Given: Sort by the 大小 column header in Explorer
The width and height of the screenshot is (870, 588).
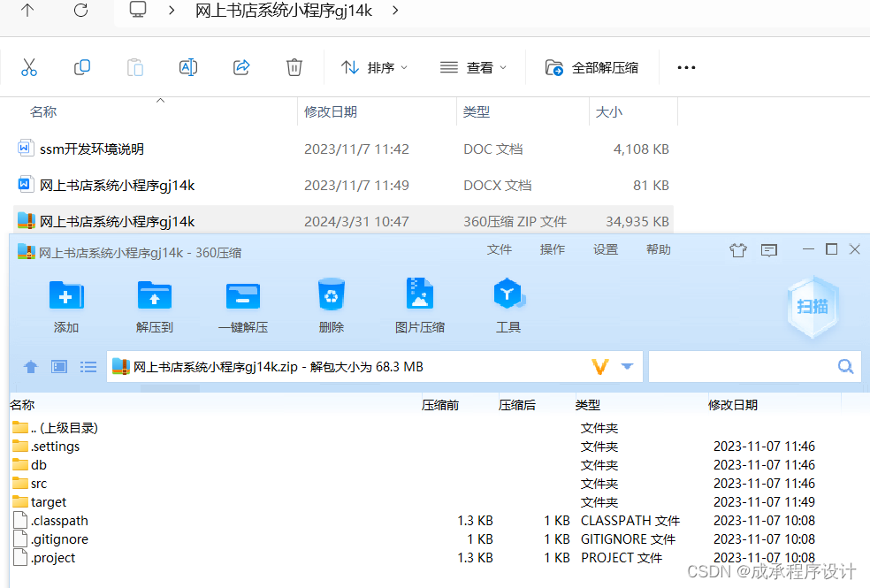Looking at the screenshot, I should coord(608,111).
